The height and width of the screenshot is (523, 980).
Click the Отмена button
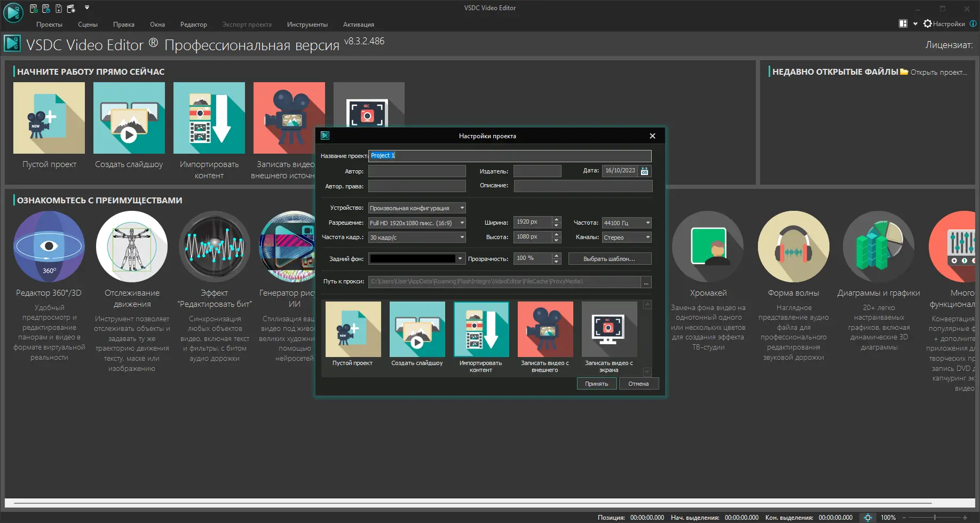(639, 384)
